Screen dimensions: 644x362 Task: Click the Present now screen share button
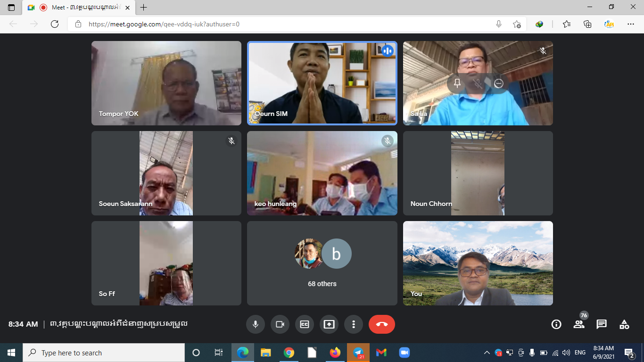coord(329,324)
